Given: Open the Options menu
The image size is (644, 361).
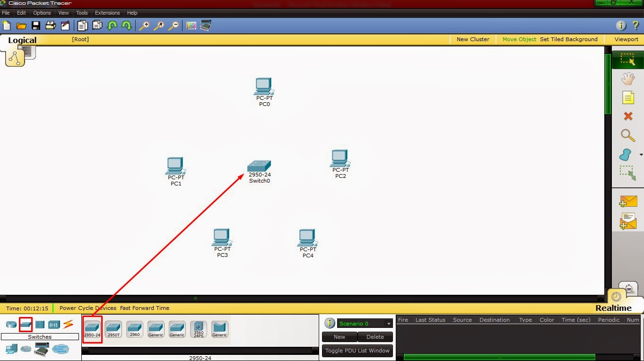Looking at the screenshot, I should 42,13.
